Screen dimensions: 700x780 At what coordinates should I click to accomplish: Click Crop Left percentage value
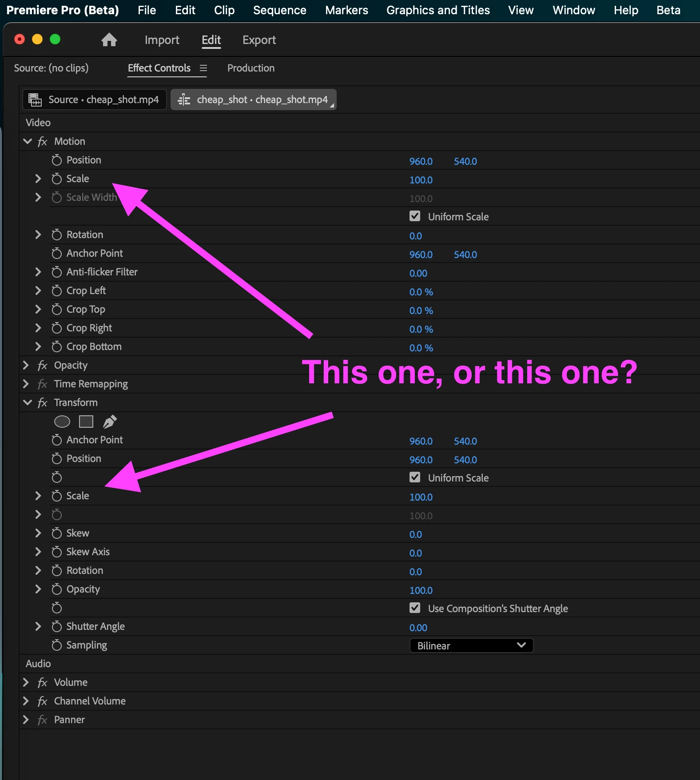421,292
